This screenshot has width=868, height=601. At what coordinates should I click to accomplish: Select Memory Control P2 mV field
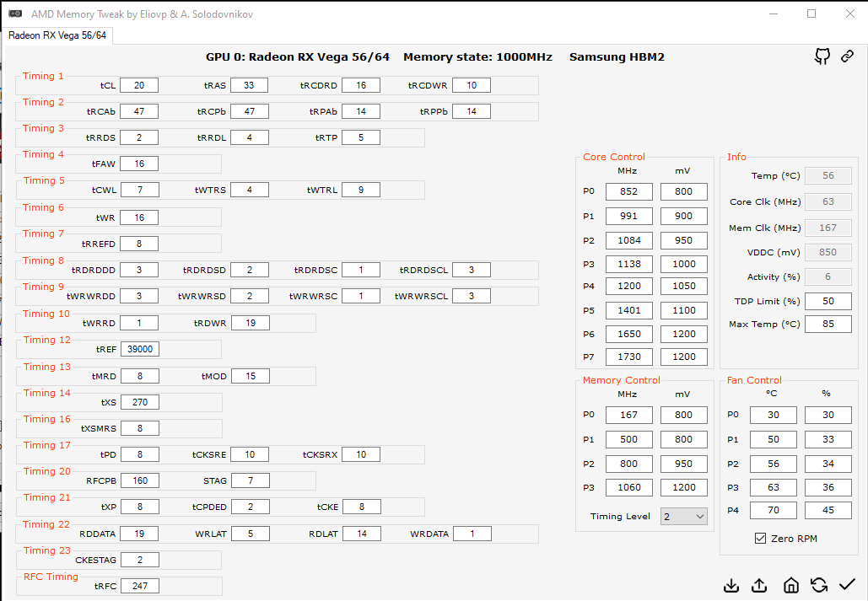(683, 464)
